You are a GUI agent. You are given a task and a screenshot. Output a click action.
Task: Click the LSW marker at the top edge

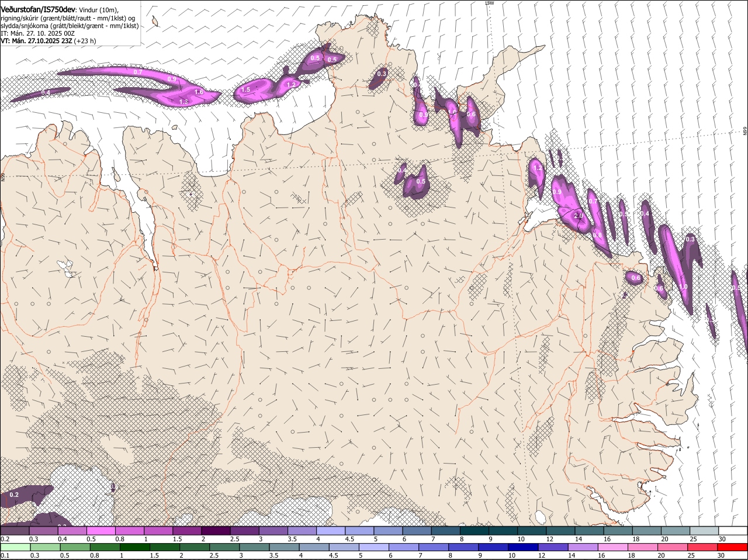coord(490,3)
